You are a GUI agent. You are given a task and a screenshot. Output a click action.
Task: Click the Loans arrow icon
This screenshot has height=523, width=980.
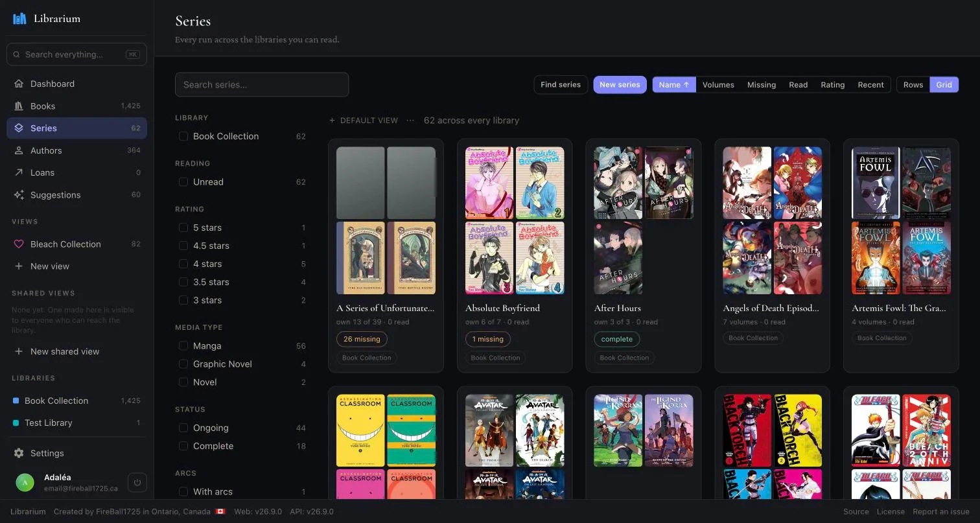point(18,172)
